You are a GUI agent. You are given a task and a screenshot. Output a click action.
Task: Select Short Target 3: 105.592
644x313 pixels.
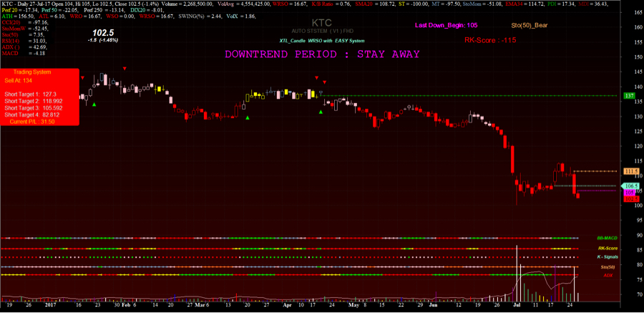(34, 107)
